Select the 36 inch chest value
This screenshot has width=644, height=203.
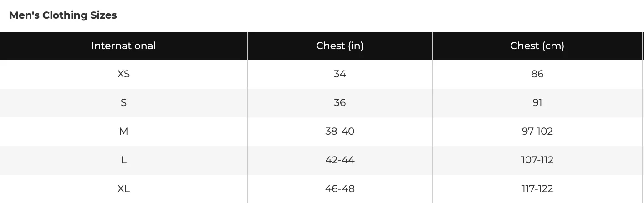340,103
